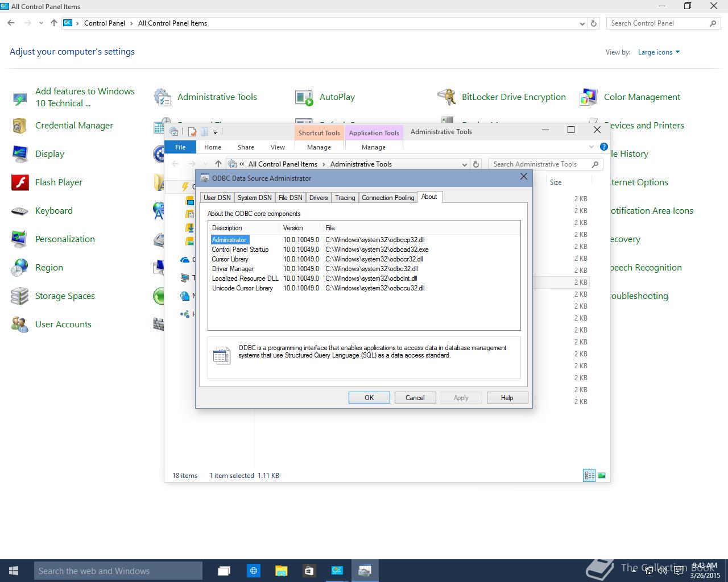Image resolution: width=728 pixels, height=582 pixels.
Task: Switch to the Connection Pooling tab
Action: pyautogui.click(x=388, y=198)
